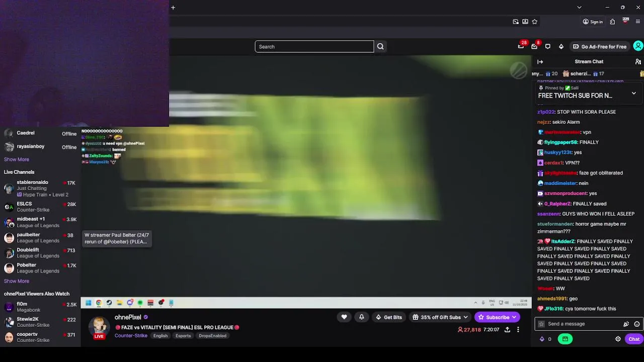Expand the pinned FREE TWITCH SUB message
Viewport: 644px width, 362px height.
point(633,94)
